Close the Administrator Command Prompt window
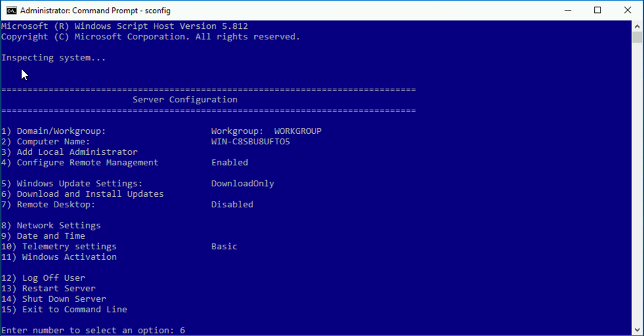This screenshot has height=336, width=644. point(628,10)
